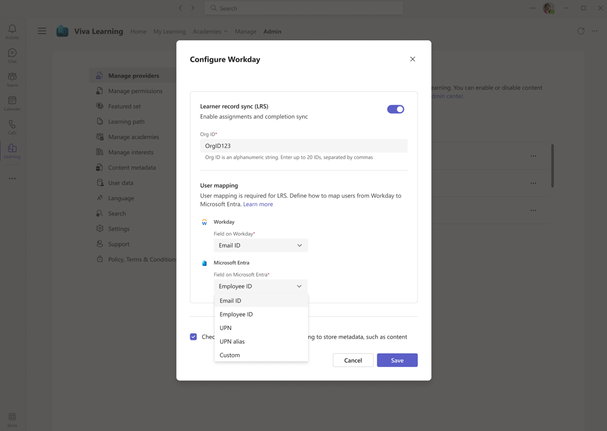Viewport: 607px width, 431px height.
Task: Click the top Search box
Action: click(x=304, y=8)
